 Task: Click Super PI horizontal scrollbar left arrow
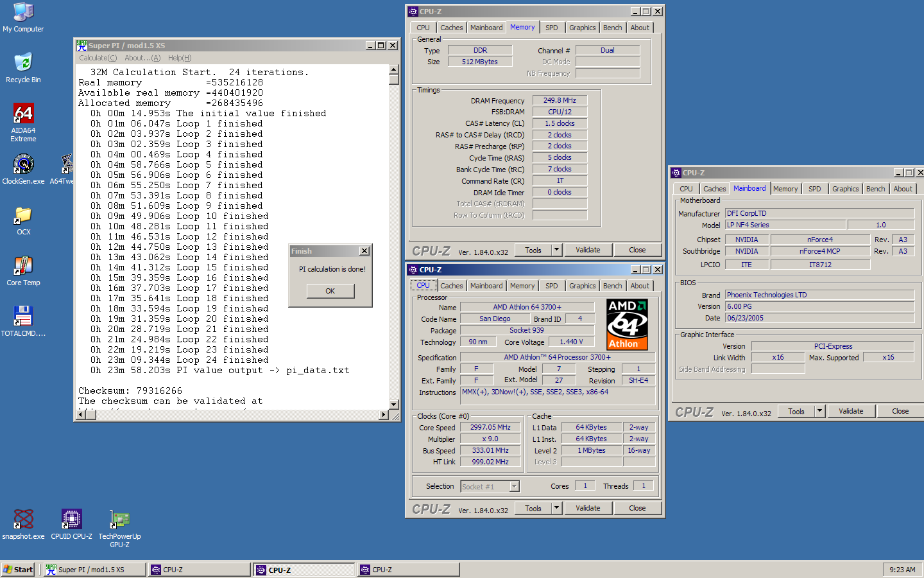81,415
